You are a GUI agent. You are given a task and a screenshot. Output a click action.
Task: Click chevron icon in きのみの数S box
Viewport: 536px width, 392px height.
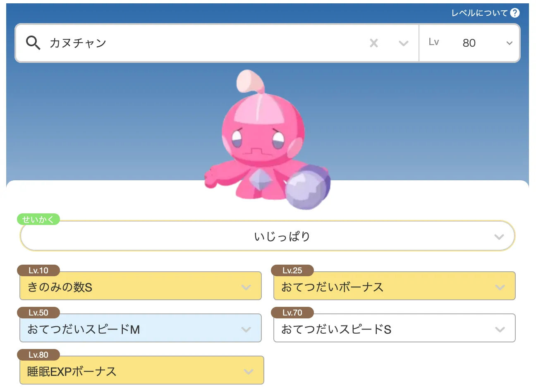coord(246,287)
